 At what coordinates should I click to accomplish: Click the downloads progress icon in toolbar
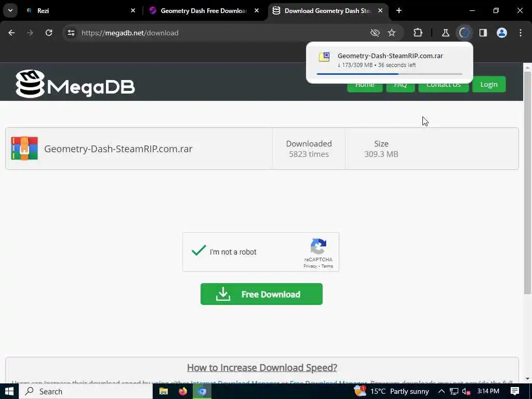pos(464,33)
